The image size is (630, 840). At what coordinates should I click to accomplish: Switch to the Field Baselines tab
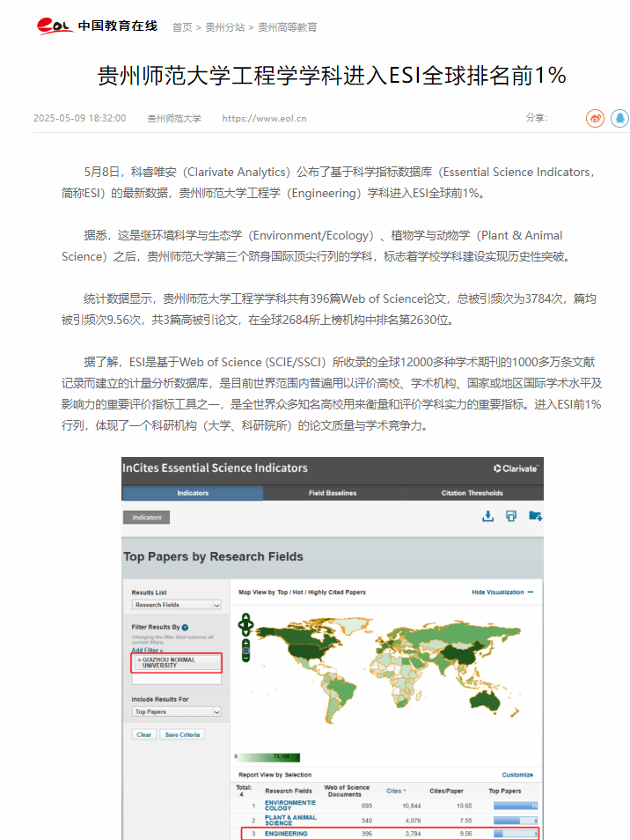(x=333, y=493)
